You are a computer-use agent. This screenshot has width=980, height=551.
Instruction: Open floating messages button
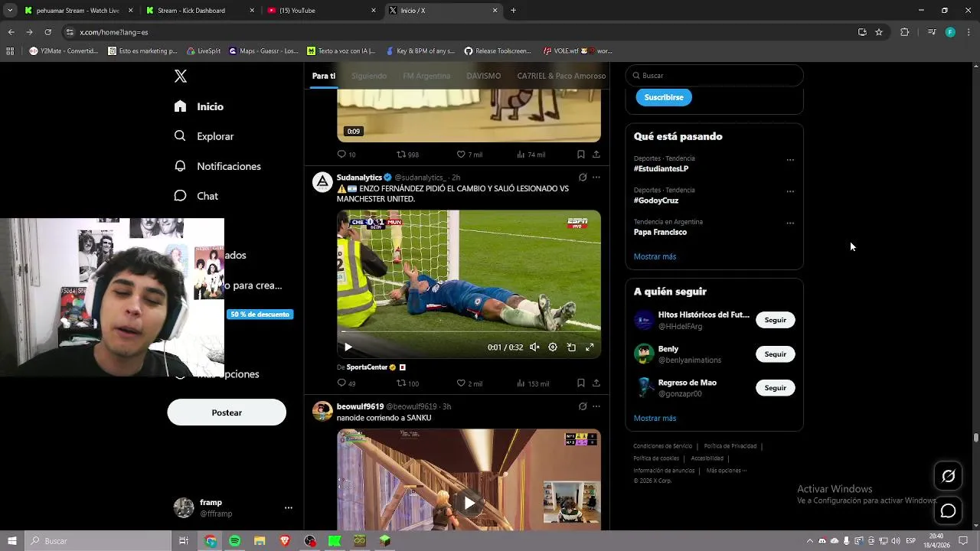(x=948, y=510)
